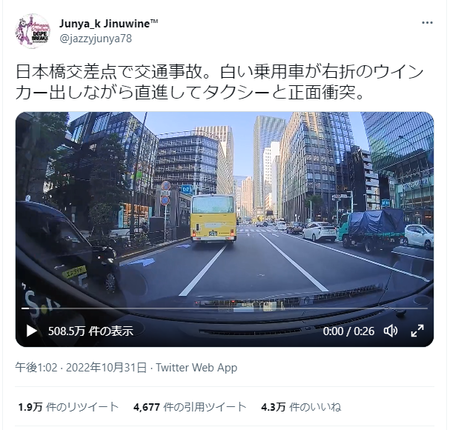Seek along the video progress bar
Image resolution: width=450 pixels, height=430 pixels.
click(x=225, y=308)
